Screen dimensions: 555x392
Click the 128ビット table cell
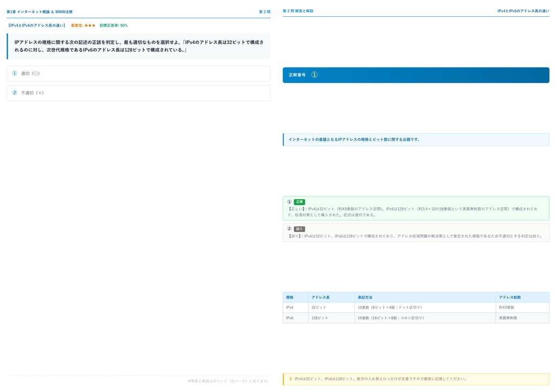click(331, 318)
